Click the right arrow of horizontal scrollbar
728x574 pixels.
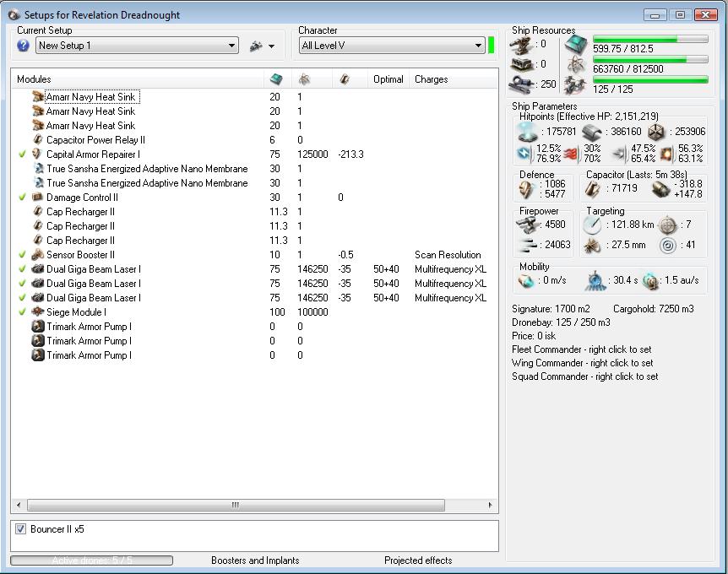[491, 505]
